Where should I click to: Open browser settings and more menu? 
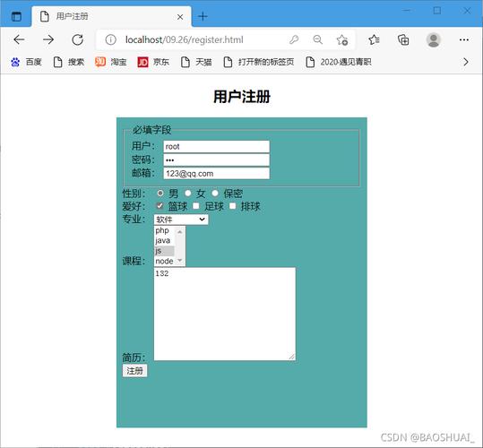(464, 39)
